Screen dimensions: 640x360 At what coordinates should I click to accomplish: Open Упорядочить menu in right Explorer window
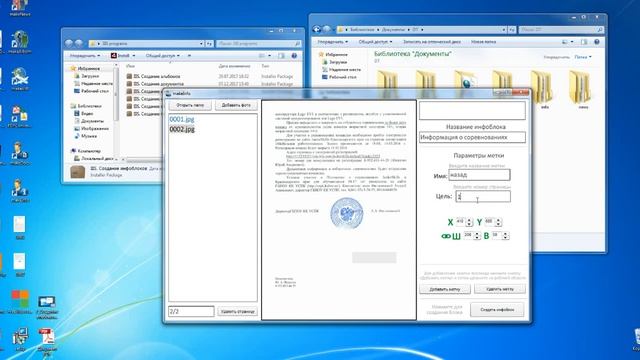[x=333, y=42]
